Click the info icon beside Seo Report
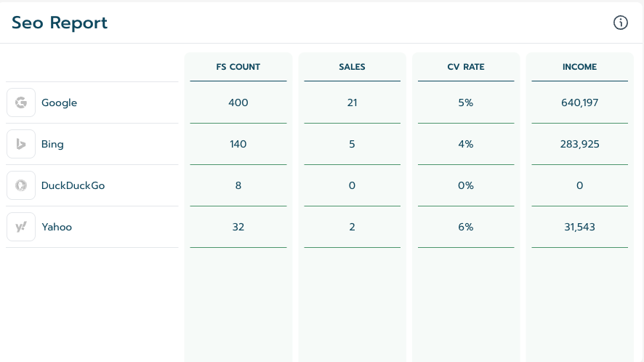644x362 pixels. point(621,23)
